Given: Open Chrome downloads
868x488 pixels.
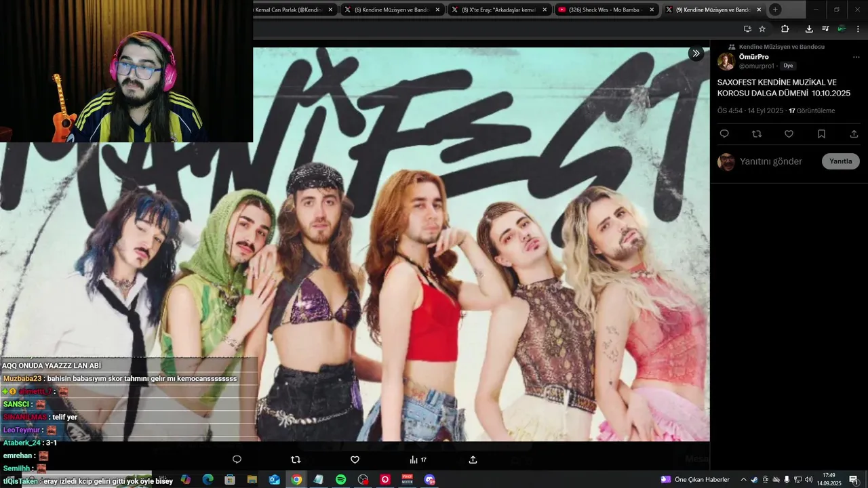Looking at the screenshot, I should pyautogui.click(x=809, y=28).
